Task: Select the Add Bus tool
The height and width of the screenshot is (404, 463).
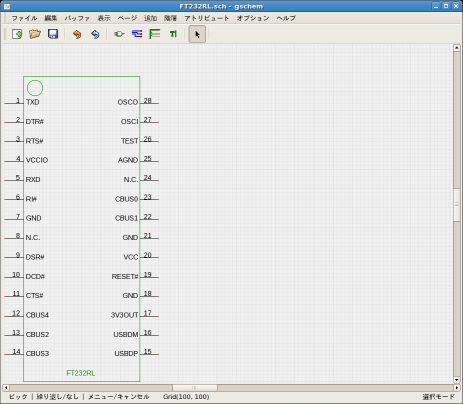Action: (x=155, y=34)
